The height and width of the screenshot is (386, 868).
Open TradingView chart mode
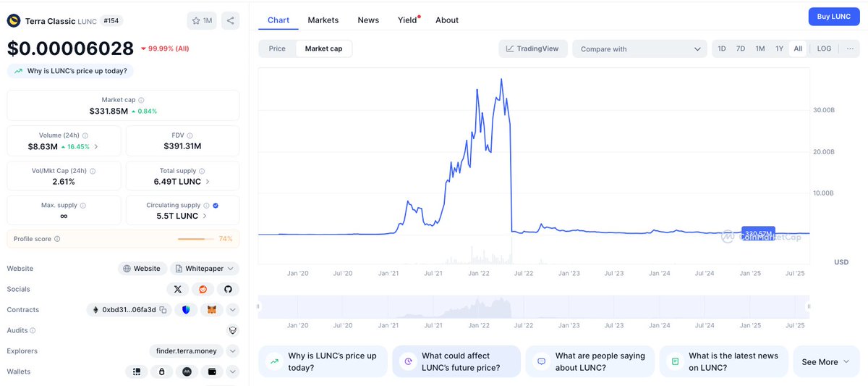pos(532,49)
